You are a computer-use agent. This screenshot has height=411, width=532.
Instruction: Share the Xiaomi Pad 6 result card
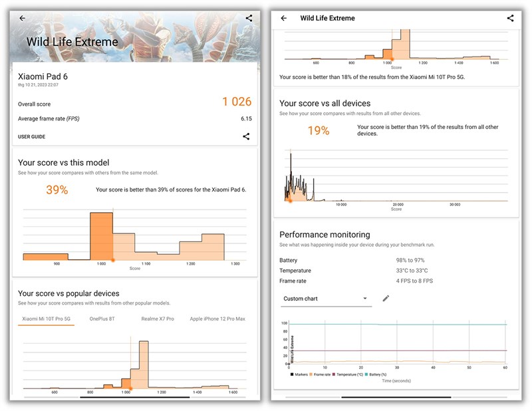click(246, 136)
